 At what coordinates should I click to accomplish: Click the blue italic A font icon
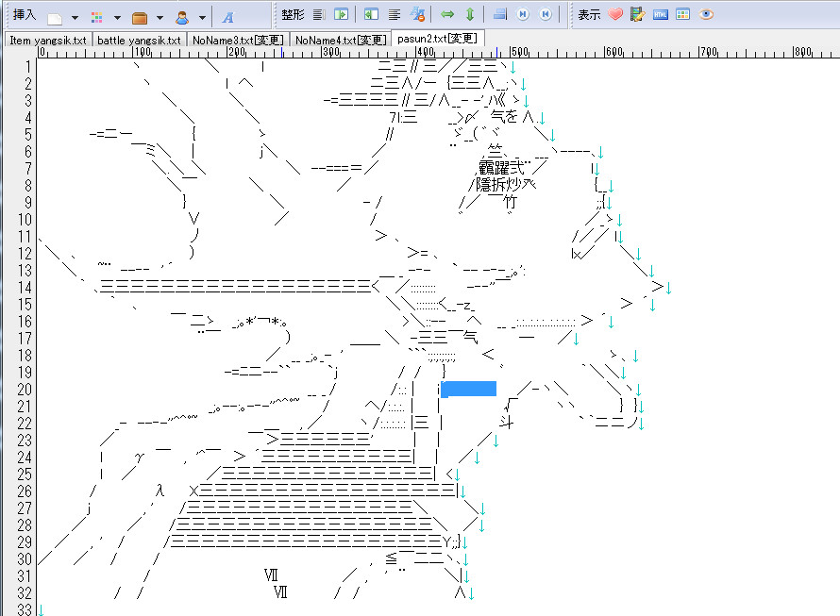(x=227, y=16)
